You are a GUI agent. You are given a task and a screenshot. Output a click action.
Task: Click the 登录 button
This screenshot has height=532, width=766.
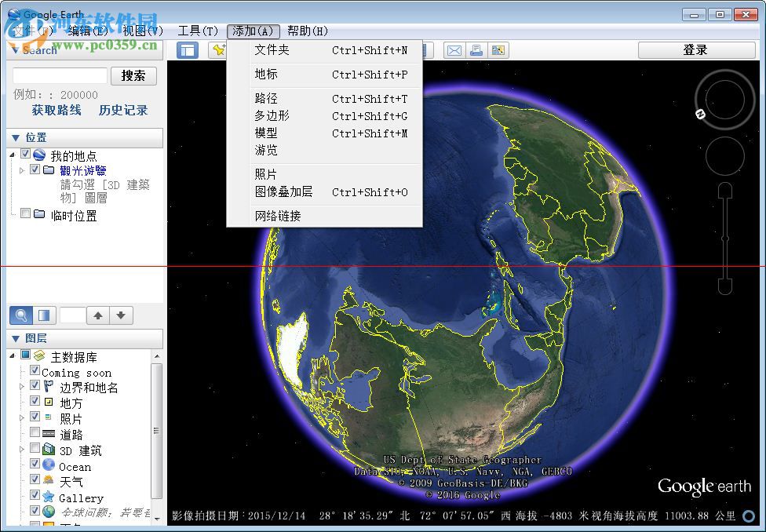(x=695, y=49)
